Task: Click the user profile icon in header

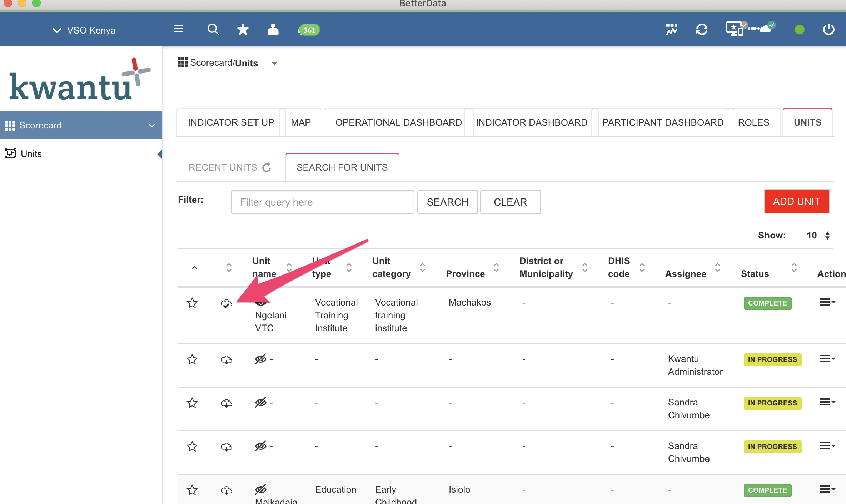Action: pyautogui.click(x=273, y=30)
